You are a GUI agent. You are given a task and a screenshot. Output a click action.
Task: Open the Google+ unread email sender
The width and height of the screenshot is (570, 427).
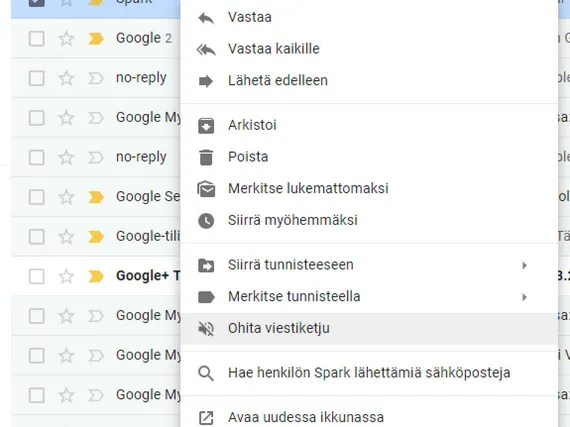(x=148, y=276)
